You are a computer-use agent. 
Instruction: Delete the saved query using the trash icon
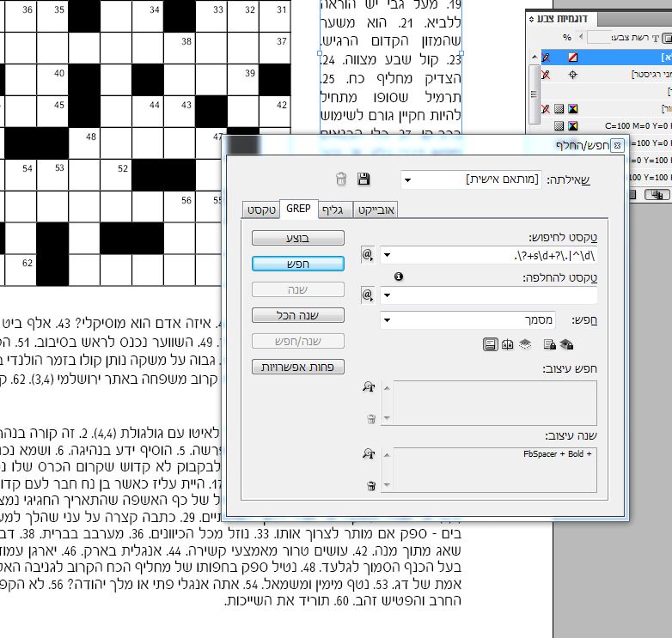pos(340,179)
